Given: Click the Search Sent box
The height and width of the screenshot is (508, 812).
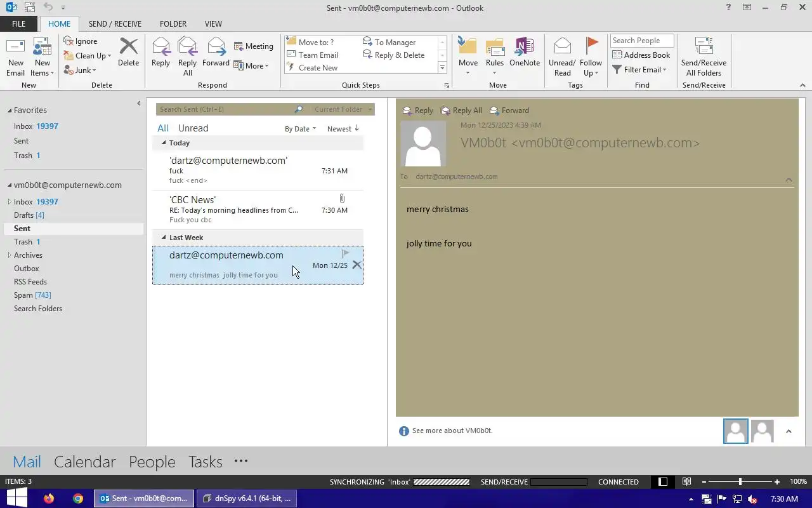Looking at the screenshot, I should click(x=225, y=109).
